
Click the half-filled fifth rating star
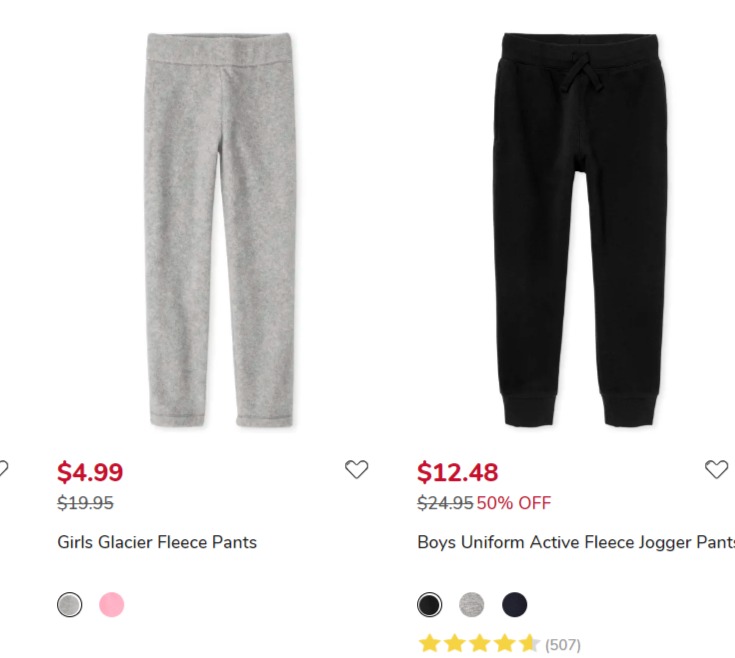[x=530, y=644]
